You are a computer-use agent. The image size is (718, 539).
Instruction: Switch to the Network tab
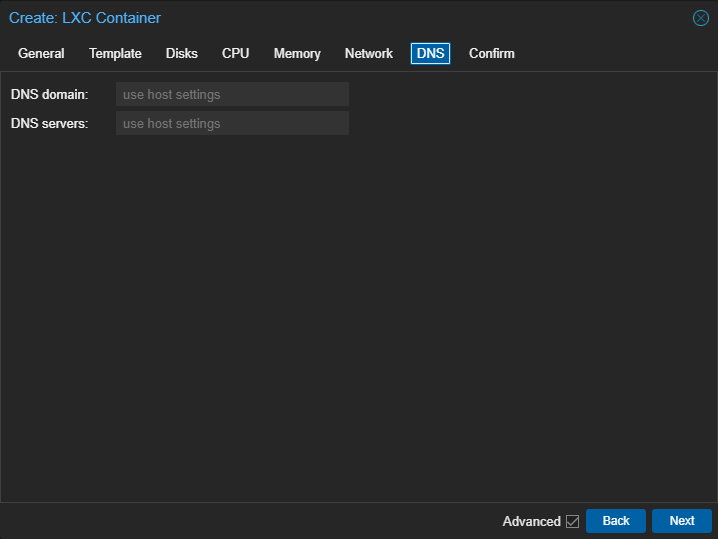[x=369, y=54]
